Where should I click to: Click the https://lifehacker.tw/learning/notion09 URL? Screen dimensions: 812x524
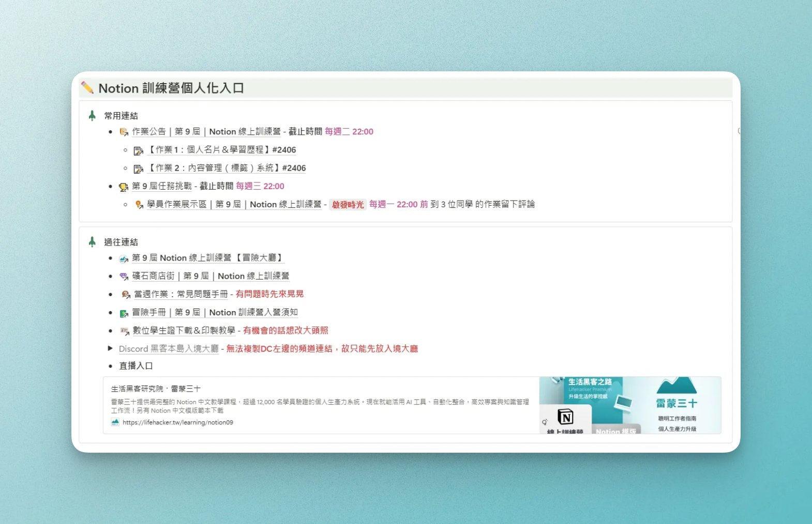tap(178, 422)
